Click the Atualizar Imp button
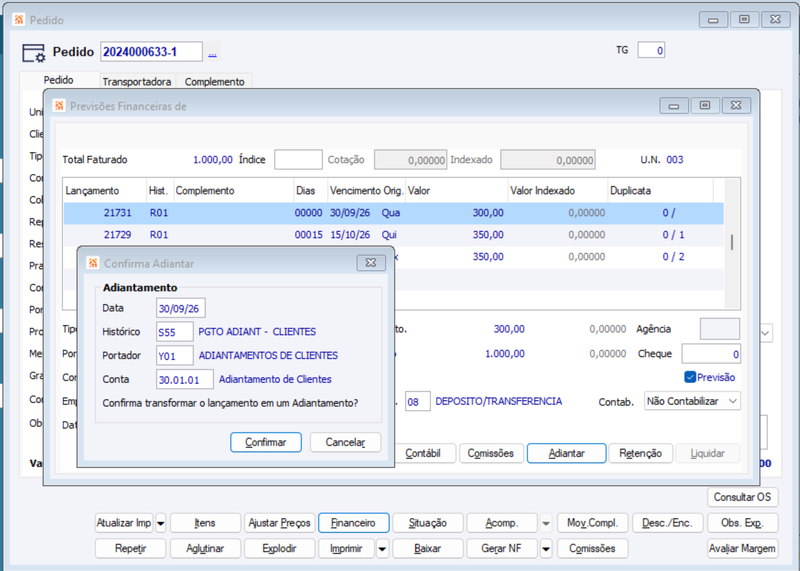 point(124,523)
